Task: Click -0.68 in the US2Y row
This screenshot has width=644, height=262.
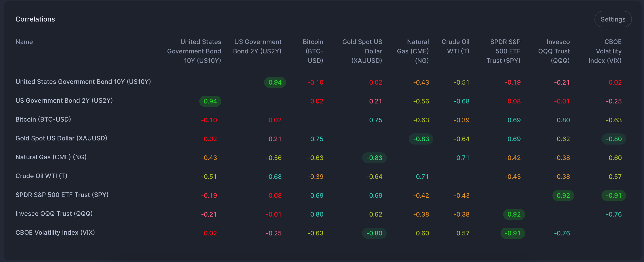Action: coord(461,101)
